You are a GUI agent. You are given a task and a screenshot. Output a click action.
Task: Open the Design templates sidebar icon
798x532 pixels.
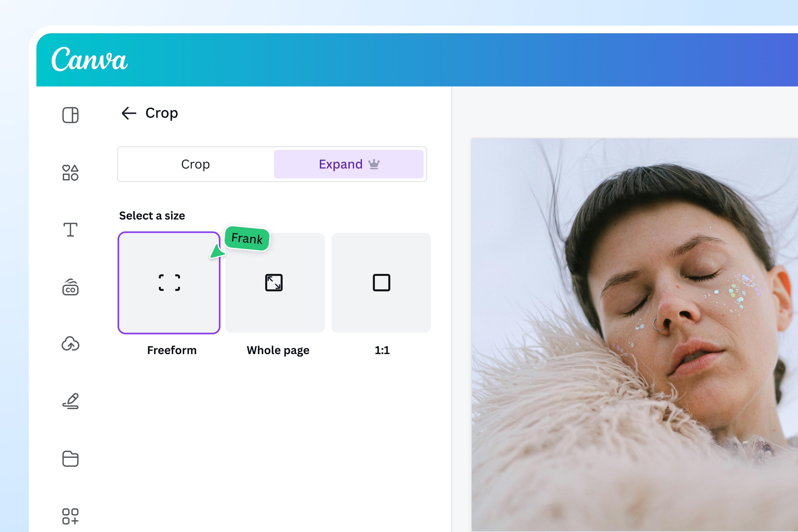70,115
